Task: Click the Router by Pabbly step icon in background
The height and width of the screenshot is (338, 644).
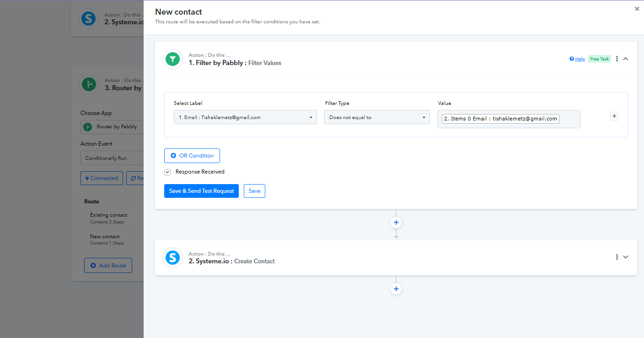Action: (x=89, y=84)
